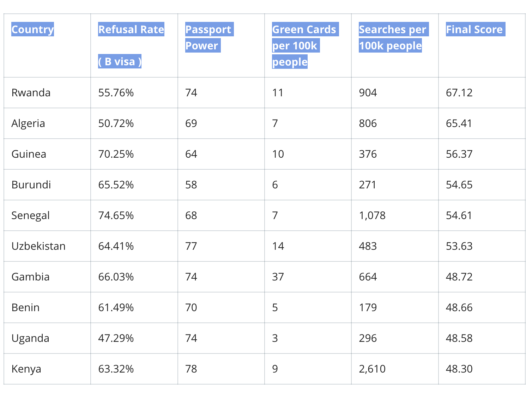Select Gambia's green cards value 37

point(278,277)
